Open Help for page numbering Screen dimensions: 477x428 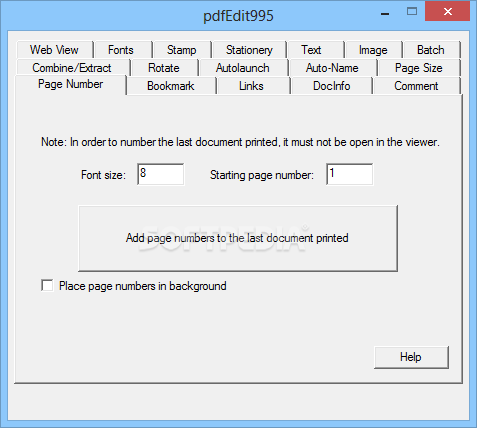[x=411, y=357]
